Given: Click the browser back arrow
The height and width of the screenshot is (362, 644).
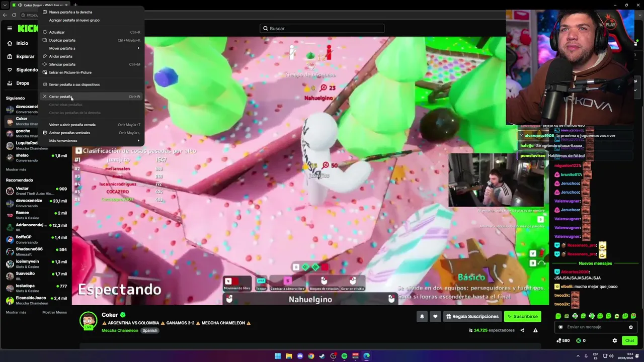Looking at the screenshot, I should click(5, 15).
